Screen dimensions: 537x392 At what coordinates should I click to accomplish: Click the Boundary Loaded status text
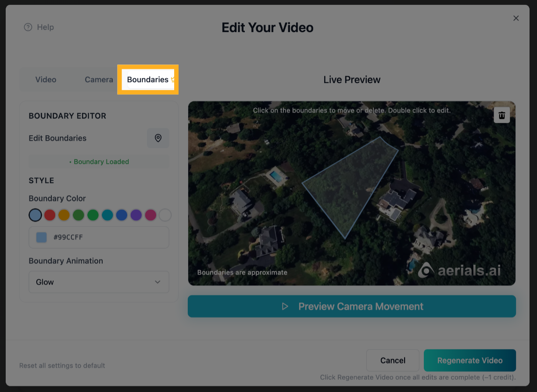point(99,162)
